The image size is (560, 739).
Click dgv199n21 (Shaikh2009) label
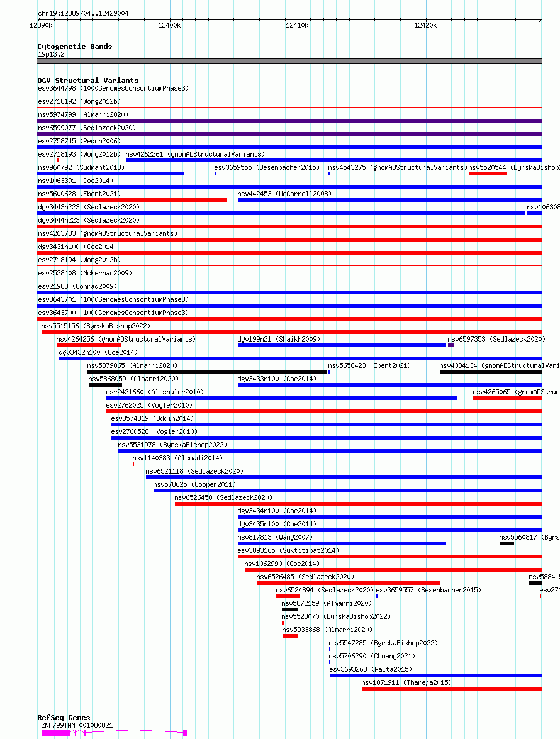click(x=279, y=339)
